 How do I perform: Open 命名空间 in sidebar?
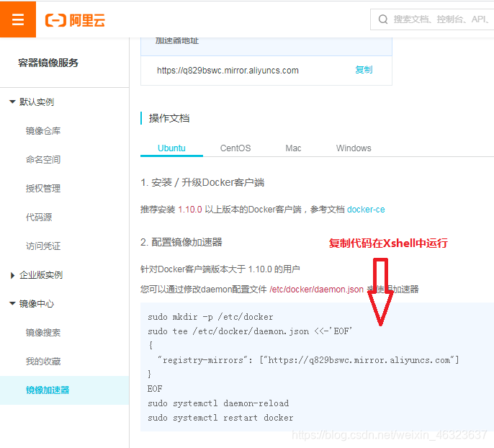click(x=43, y=160)
